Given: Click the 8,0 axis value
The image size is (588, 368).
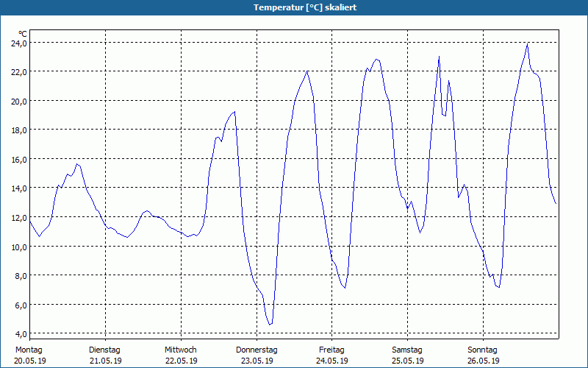Looking at the screenshot, I should coord(21,275).
